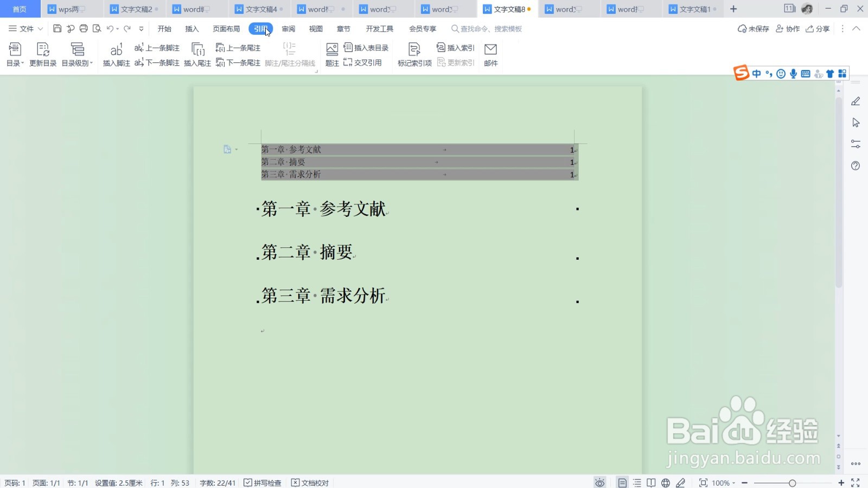This screenshot has height=488, width=868.
Task: Open the 文件 file menu
Action: click(x=21, y=29)
